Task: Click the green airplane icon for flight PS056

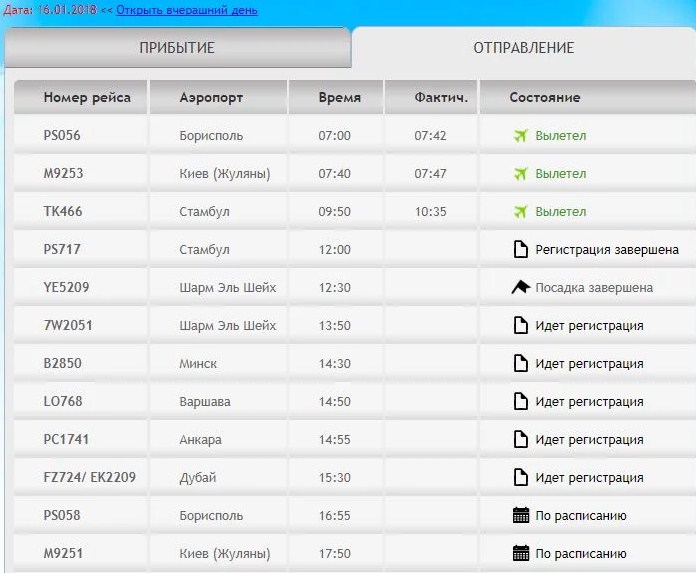Action: [x=519, y=135]
